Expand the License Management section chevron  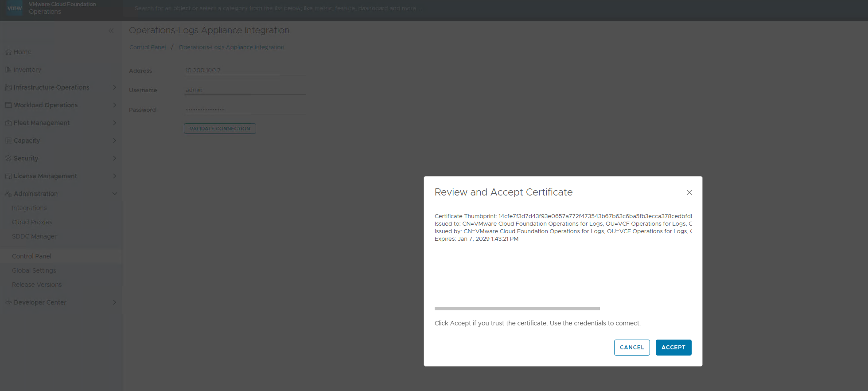point(114,176)
